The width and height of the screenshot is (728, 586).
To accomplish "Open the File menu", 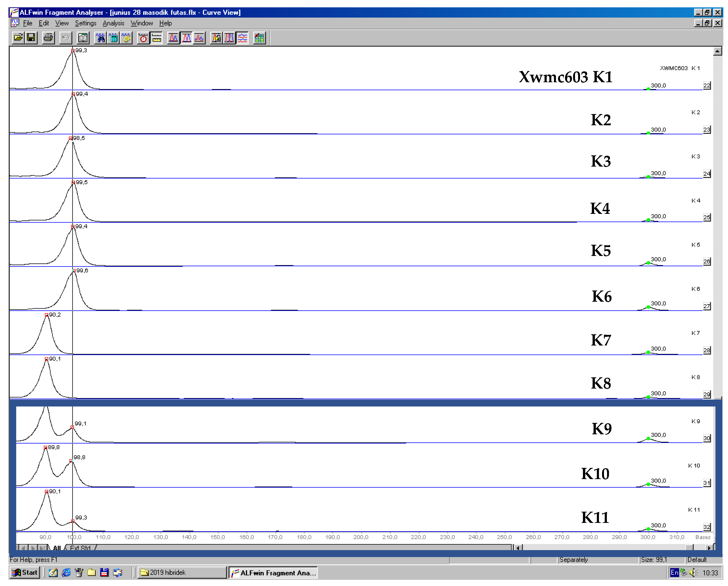I will click(x=27, y=23).
